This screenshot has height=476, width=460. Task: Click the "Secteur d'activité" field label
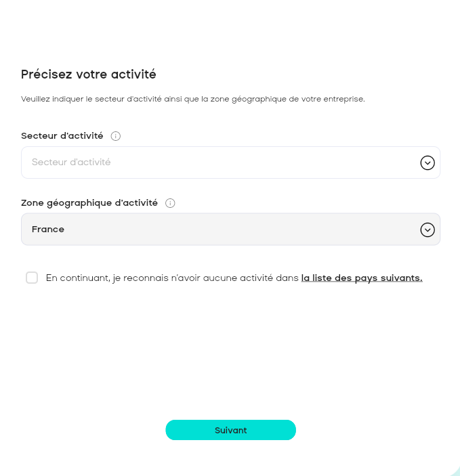62,136
